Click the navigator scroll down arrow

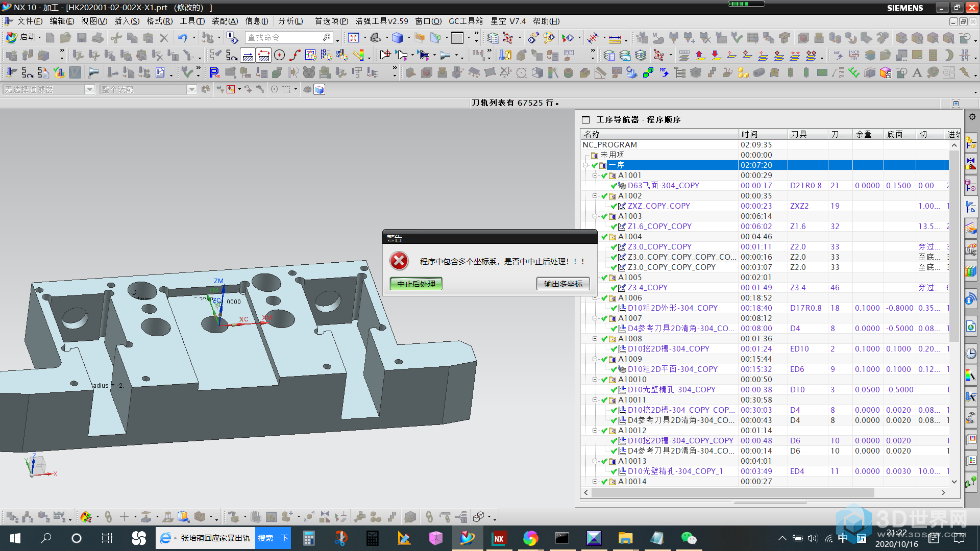coord(953,482)
